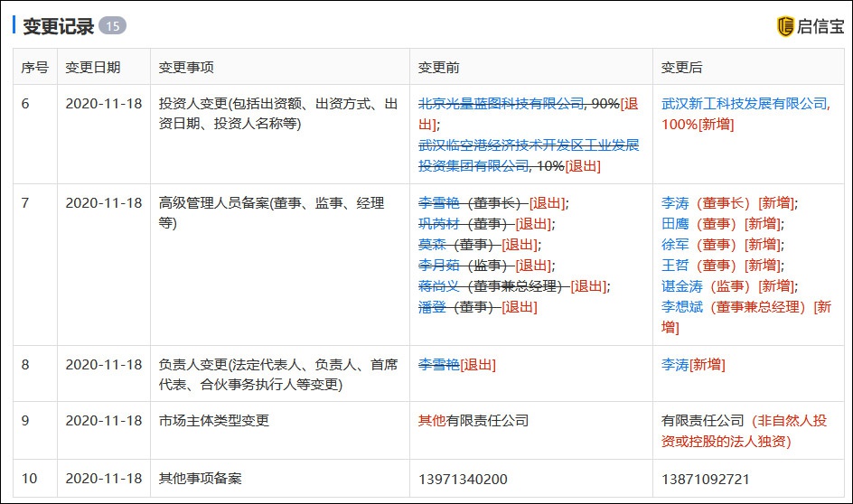The height and width of the screenshot is (504, 853).
Task: Open 李月茹 person link
Action: click(438, 266)
